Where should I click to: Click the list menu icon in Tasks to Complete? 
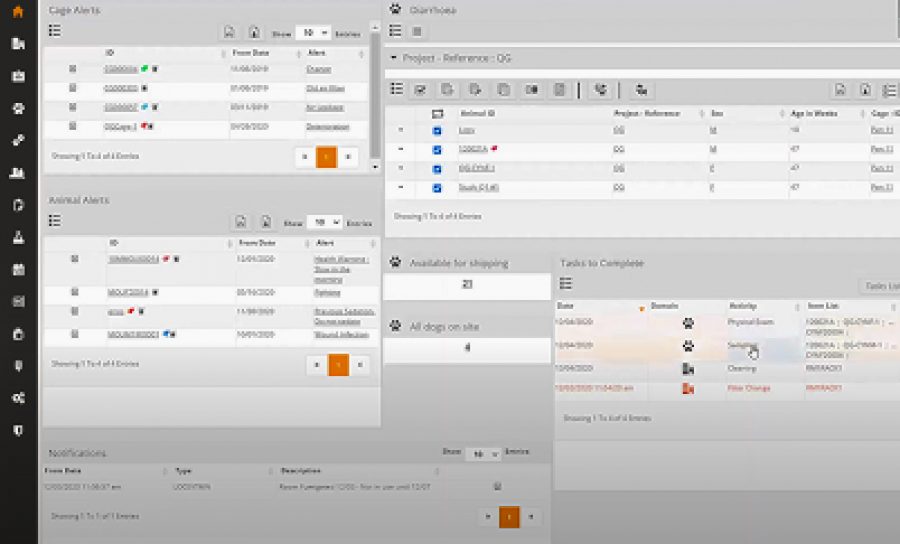[566, 285]
